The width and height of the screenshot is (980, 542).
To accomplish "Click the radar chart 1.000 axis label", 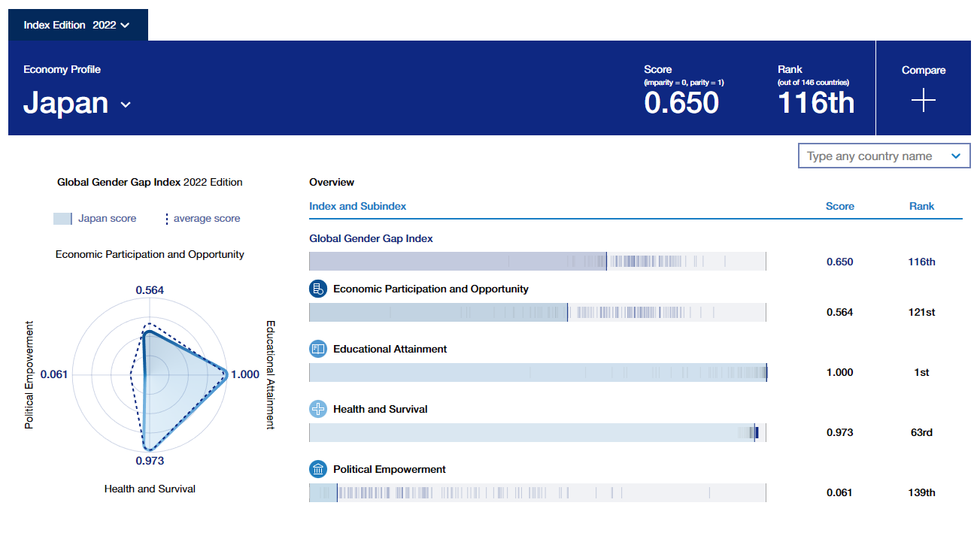I will point(245,374).
